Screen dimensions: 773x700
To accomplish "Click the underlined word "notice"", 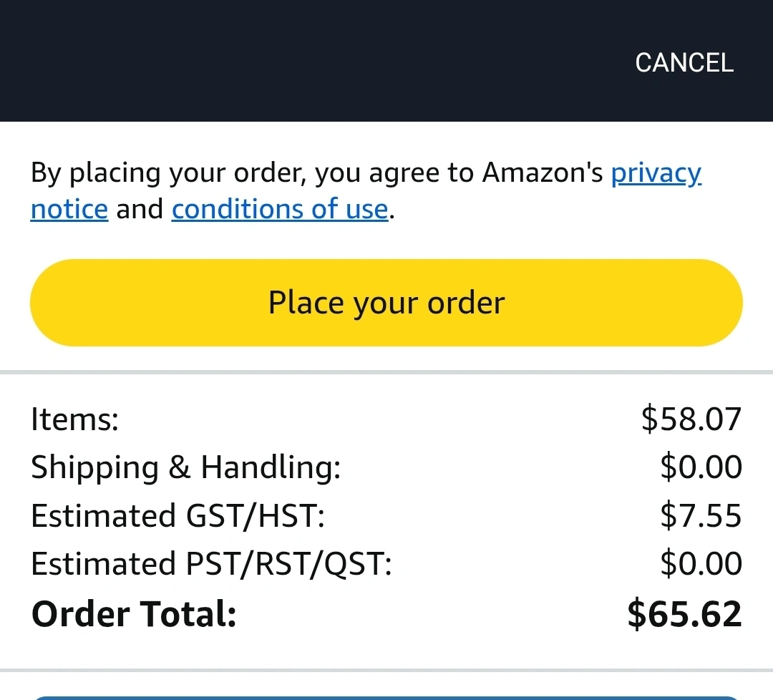I will click(69, 209).
